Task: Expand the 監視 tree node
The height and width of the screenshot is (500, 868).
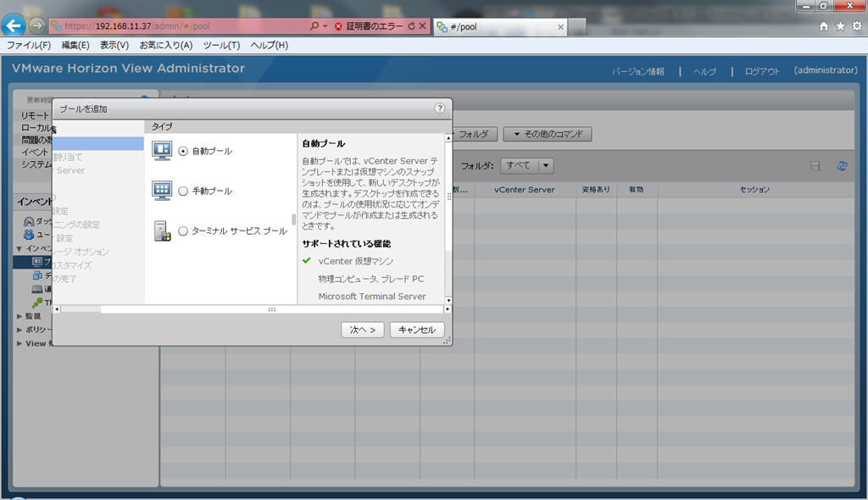Action: click(x=19, y=316)
